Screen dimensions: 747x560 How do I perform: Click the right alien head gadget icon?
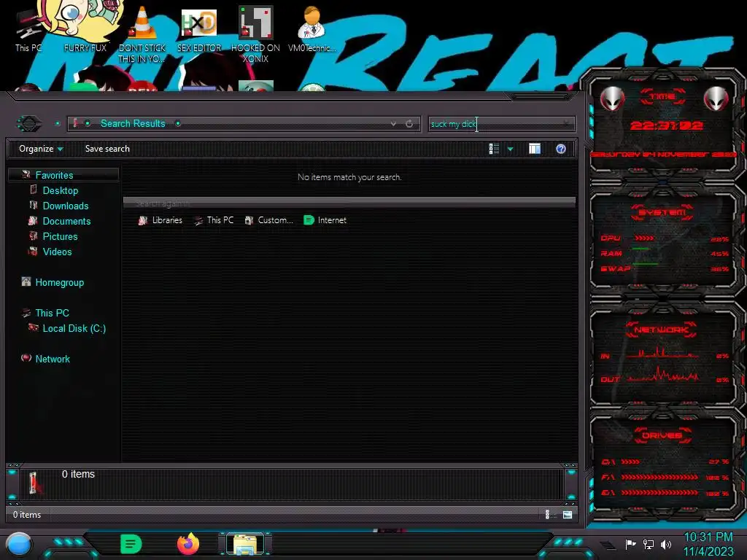716,98
